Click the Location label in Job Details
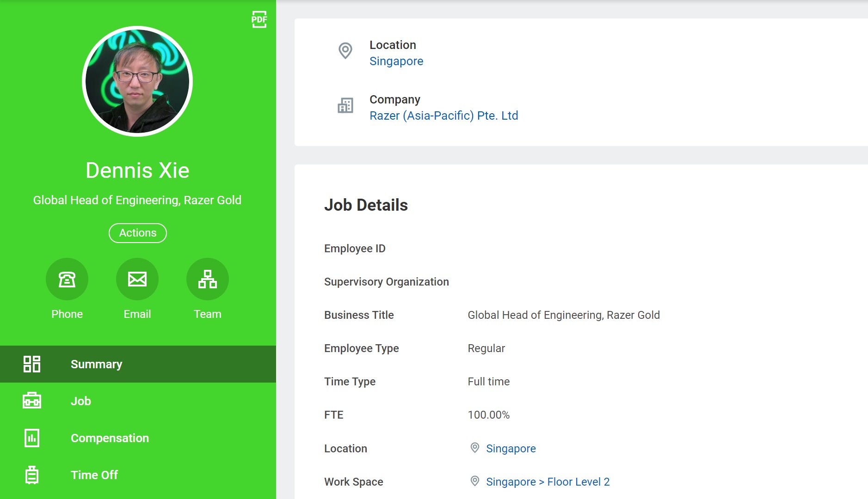The width and height of the screenshot is (868, 499). 345,449
